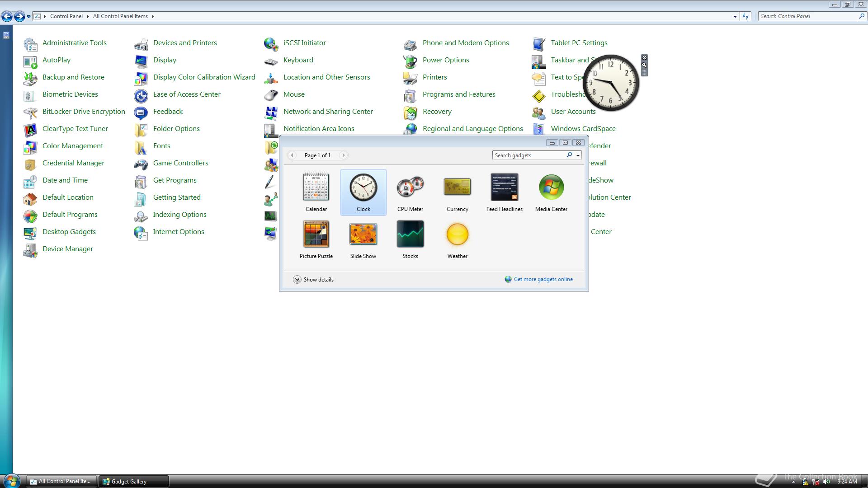Select the Slide Show gadget
This screenshot has width=868, height=488.
[x=363, y=239]
